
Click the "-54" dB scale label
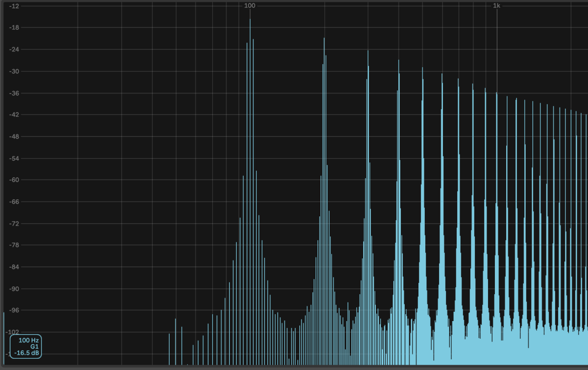point(14,158)
